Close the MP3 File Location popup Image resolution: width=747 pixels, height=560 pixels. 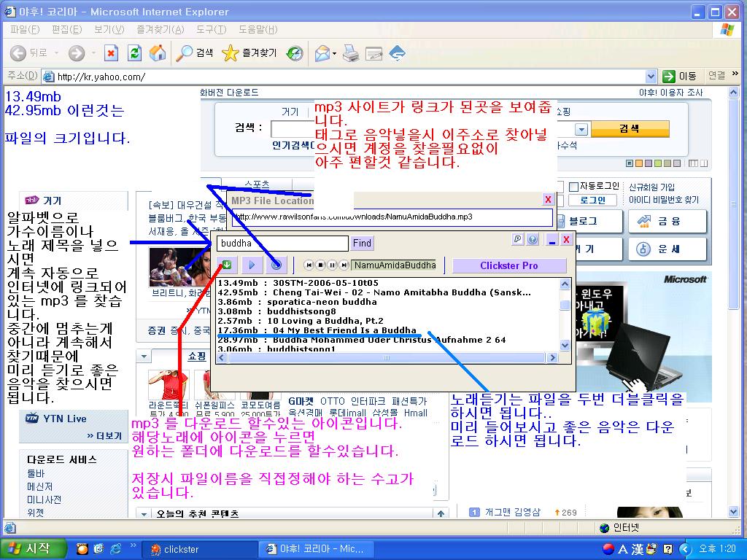548,200
